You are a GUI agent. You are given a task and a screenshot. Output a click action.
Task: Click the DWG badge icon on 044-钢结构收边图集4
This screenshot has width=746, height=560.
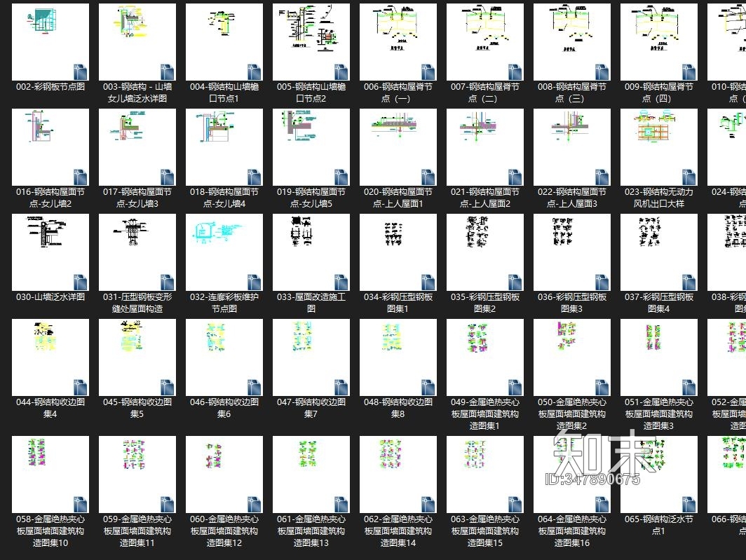point(80,387)
